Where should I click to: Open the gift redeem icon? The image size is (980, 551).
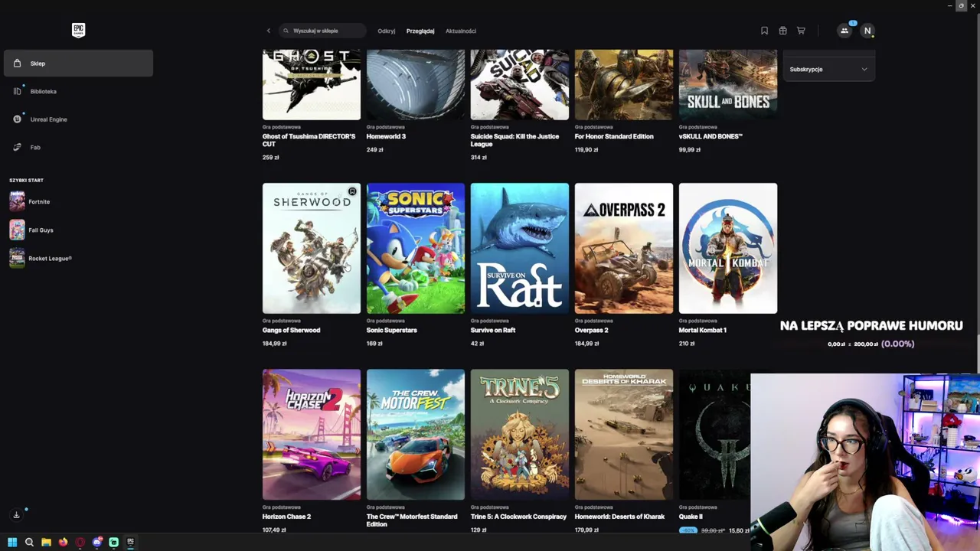point(782,31)
